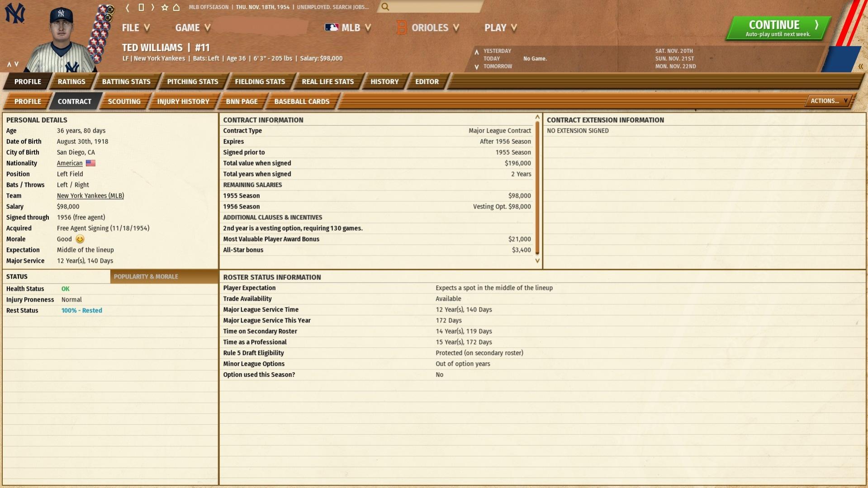Click the 1956 Season vesting option row

377,207
